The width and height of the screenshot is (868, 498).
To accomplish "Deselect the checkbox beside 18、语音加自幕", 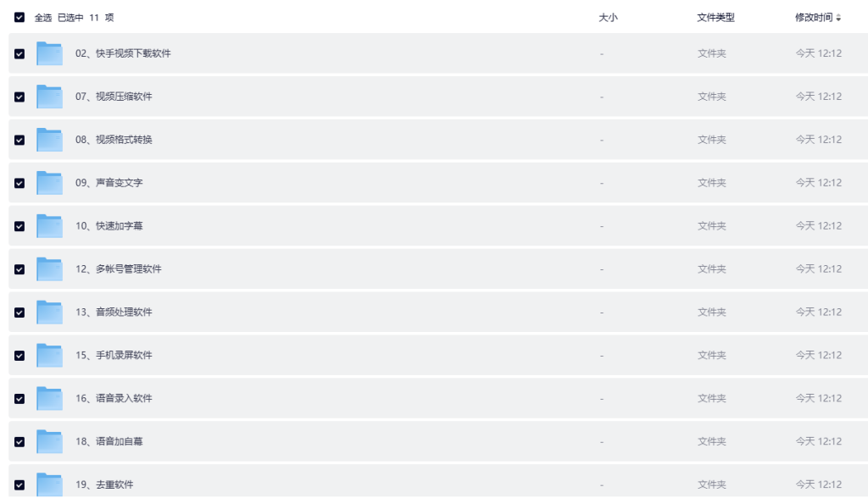I will 19,442.
